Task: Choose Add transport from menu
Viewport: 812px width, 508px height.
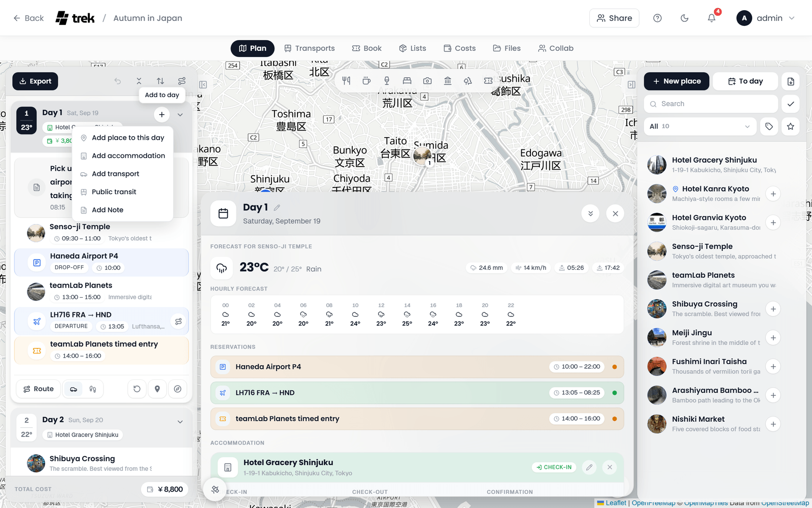Action: point(123,174)
